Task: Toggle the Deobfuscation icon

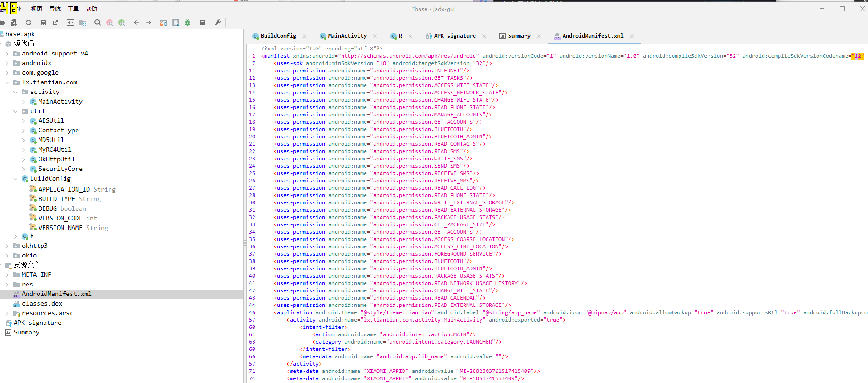Action: pyautogui.click(x=164, y=22)
